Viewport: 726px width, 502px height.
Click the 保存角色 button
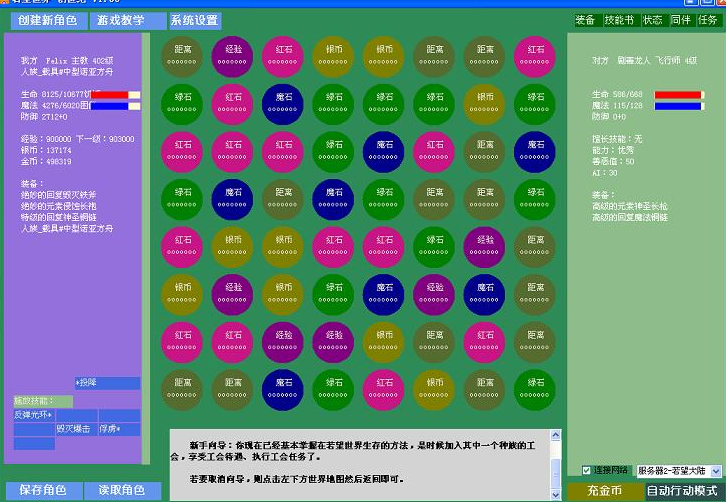pyautogui.click(x=44, y=490)
